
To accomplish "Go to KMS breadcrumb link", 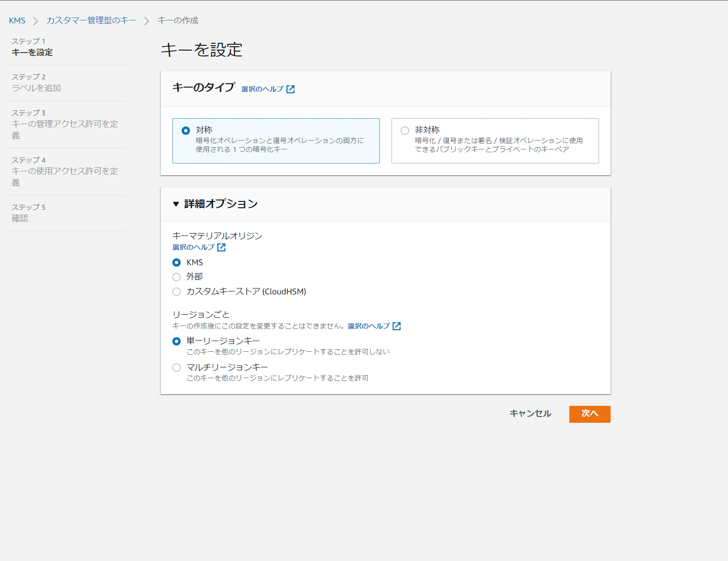I will click(x=17, y=20).
